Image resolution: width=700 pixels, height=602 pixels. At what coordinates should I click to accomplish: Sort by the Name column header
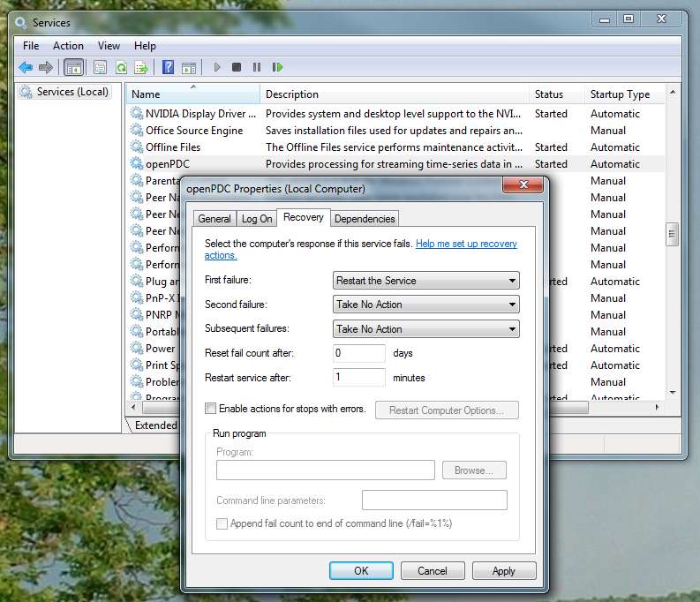point(193,94)
